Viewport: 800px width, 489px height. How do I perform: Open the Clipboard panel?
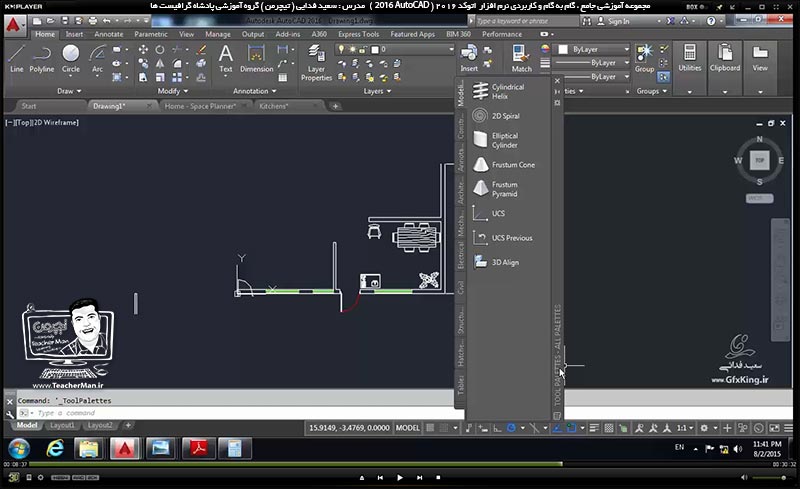point(724,57)
